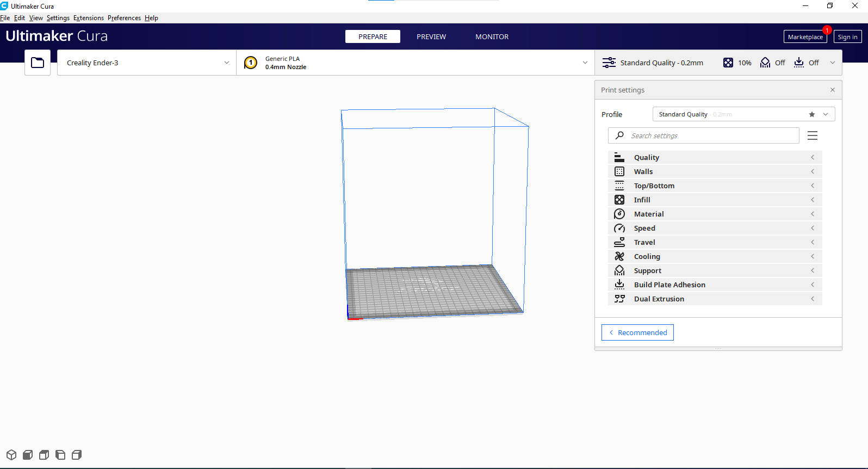The height and width of the screenshot is (469, 868).
Task: Expand the Material settings section
Action: [x=715, y=214]
